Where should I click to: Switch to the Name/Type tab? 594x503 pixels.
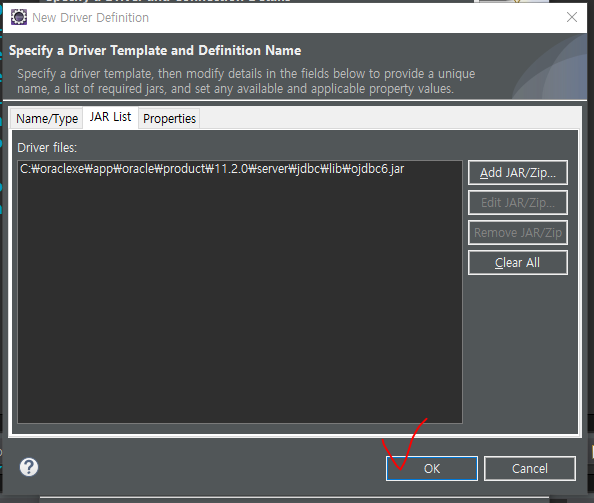click(47, 119)
